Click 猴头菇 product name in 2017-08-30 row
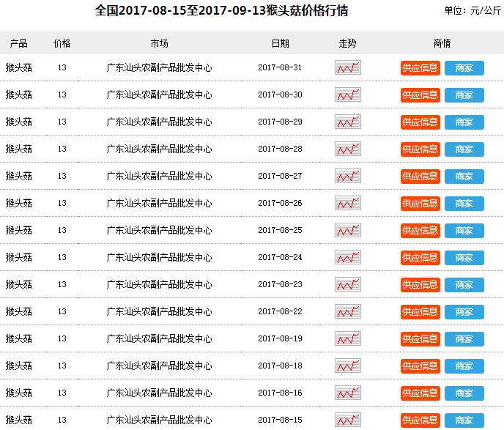This screenshot has width=504, height=430. tap(19, 95)
